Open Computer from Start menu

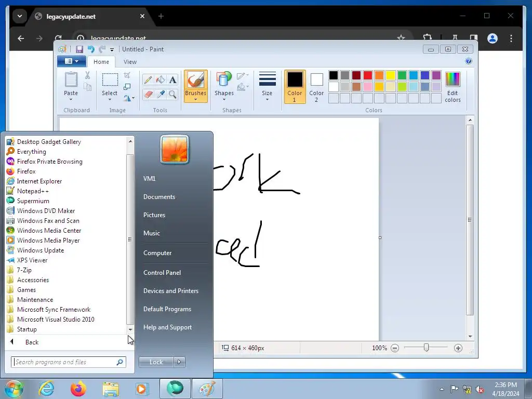(x=157, y=253)
